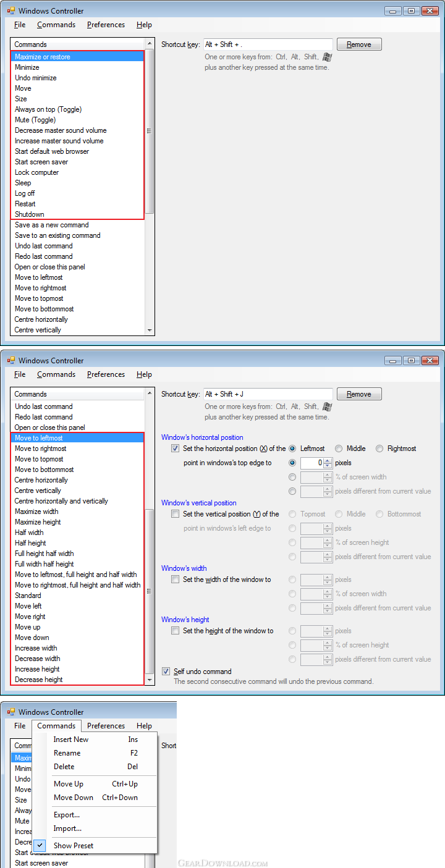Click app icon in bottom window title bar

point(11,712)
